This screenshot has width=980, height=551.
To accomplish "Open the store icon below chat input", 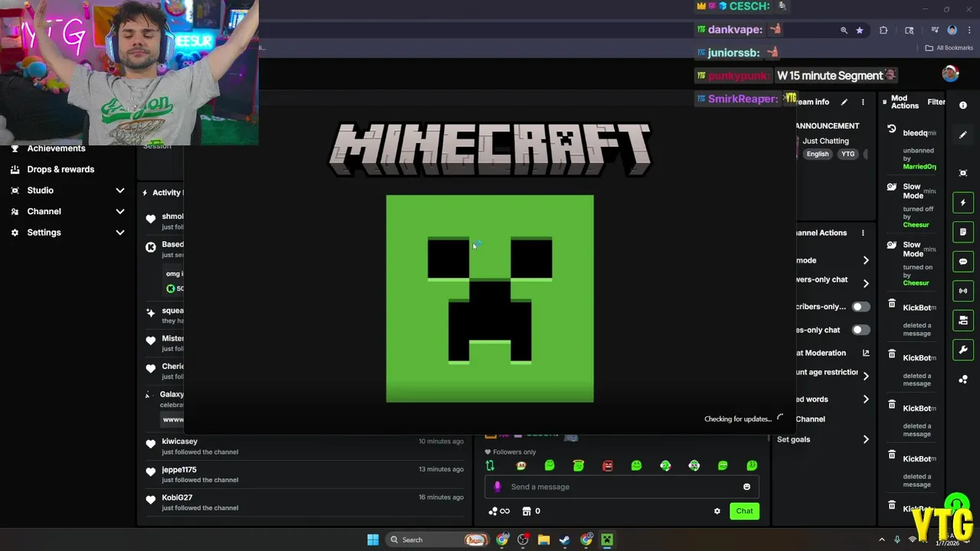I will coord(527,511).
